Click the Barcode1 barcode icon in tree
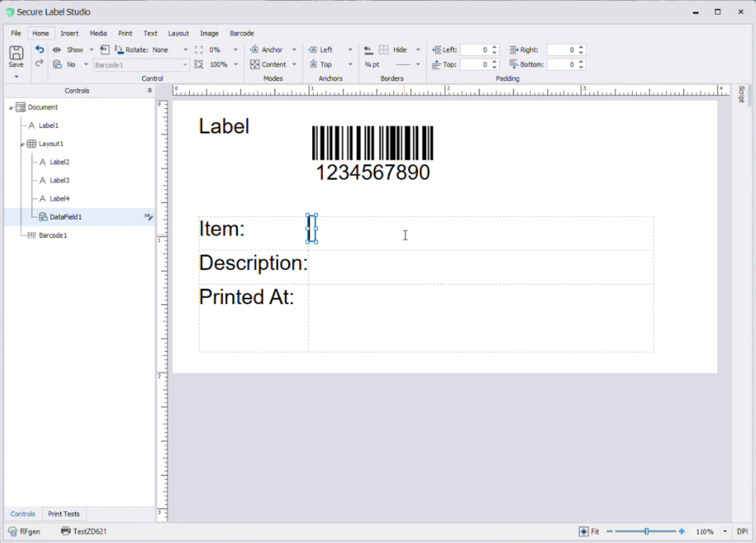The image size is (756, 543). coord(32,235)
